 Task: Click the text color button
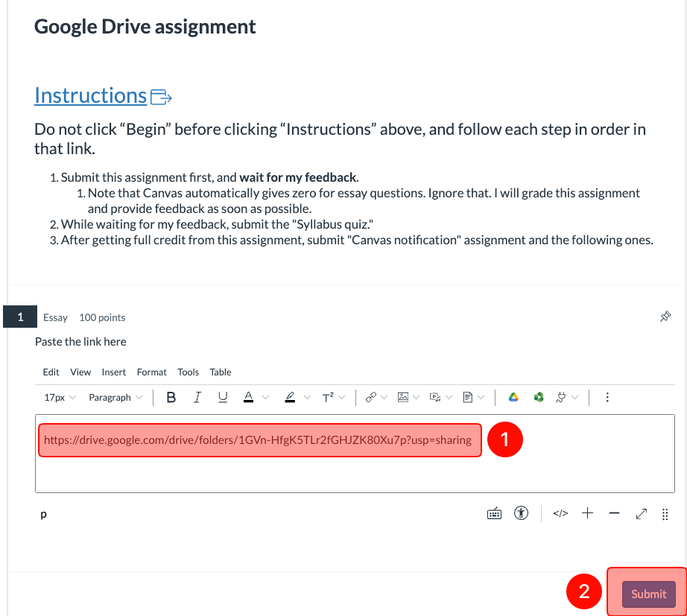pos(248,398)
